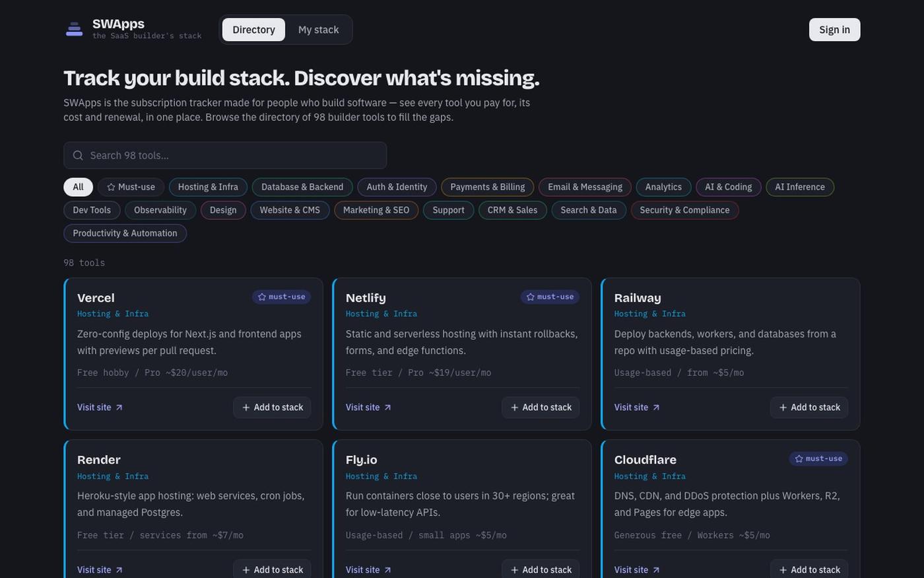The image size is (924, 578).
Task: Click the Sign in button
Action: (x=834, y=30)
